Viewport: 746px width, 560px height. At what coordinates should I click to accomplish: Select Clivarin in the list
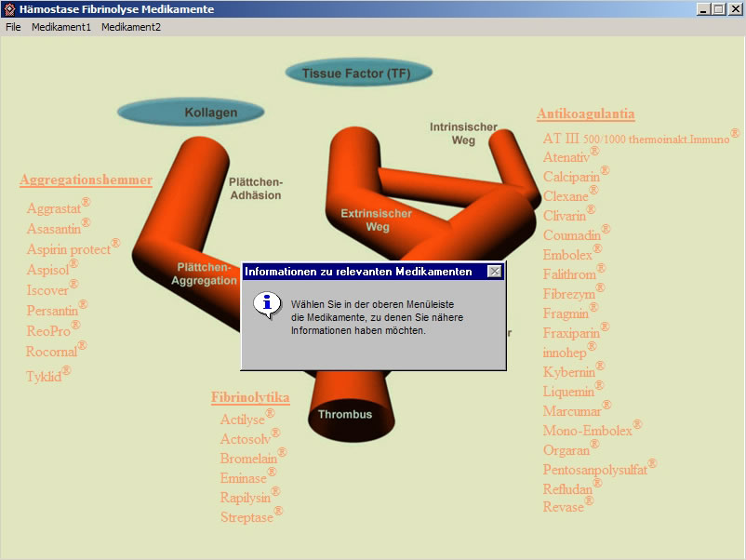568,215
